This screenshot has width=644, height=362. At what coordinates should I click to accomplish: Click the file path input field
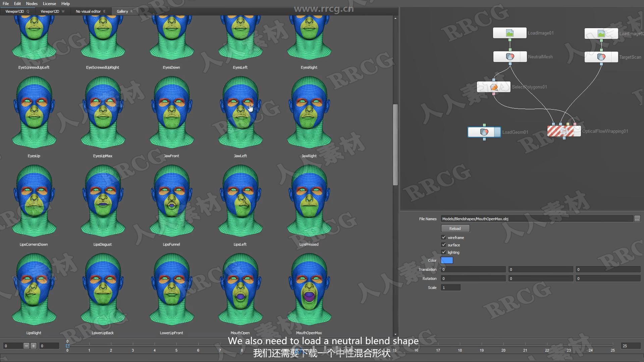click(537, 218)
